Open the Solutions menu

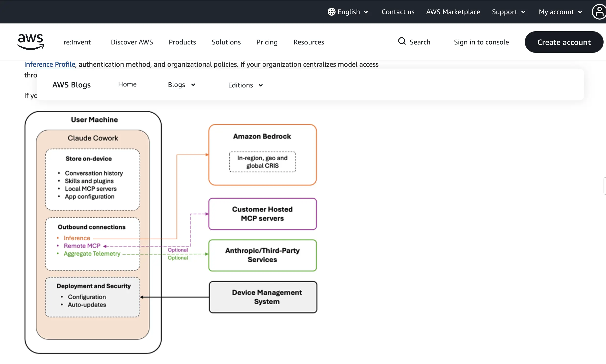226,42
